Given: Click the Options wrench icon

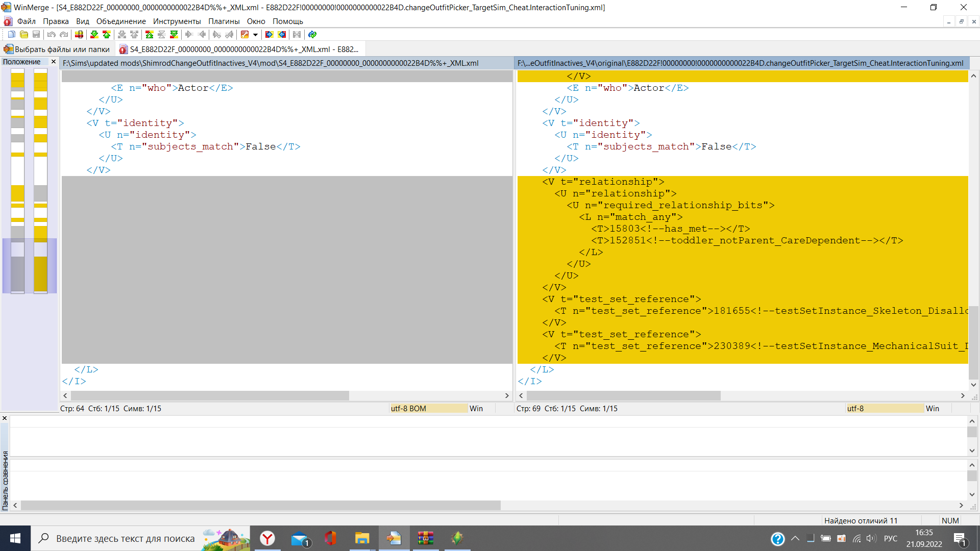Looking at the screenshot, I should (245, 35).
